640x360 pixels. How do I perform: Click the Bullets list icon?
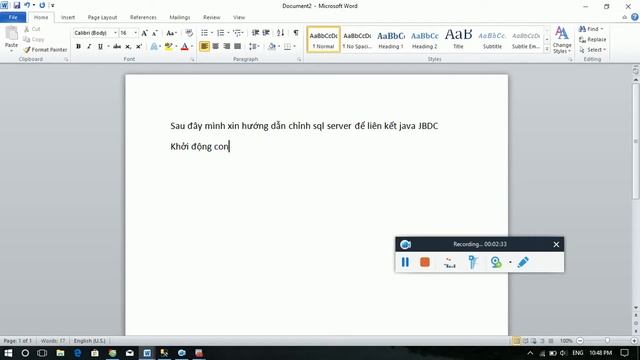tap(204, 33)
